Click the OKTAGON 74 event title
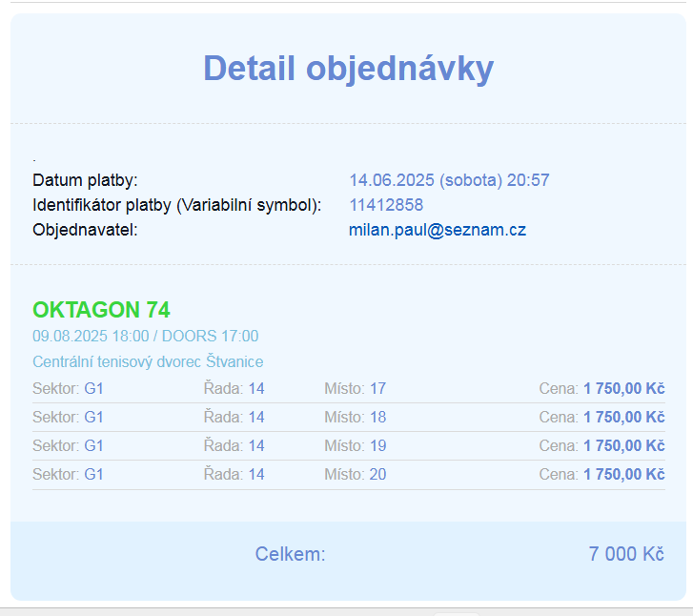The image size is (693, 616). [101, 310]
